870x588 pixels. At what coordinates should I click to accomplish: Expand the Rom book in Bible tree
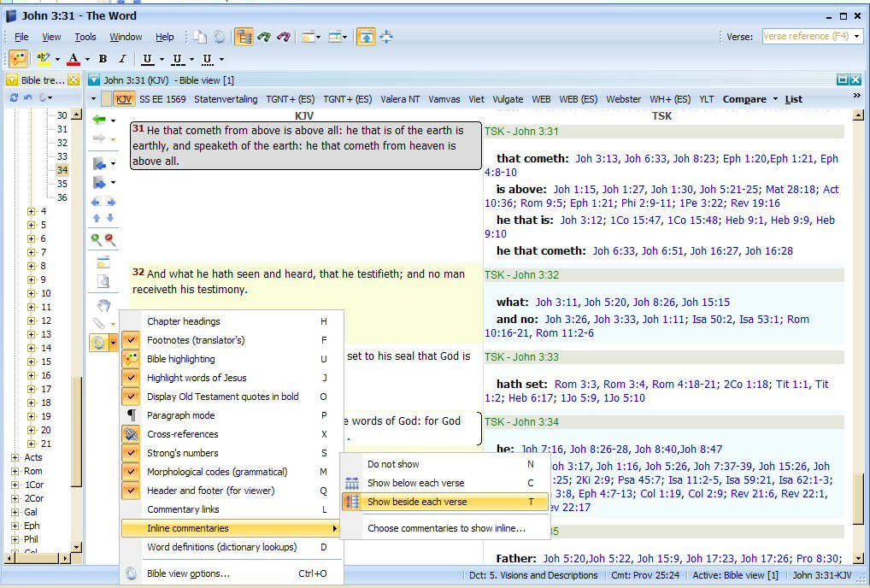tap(15, 472)
